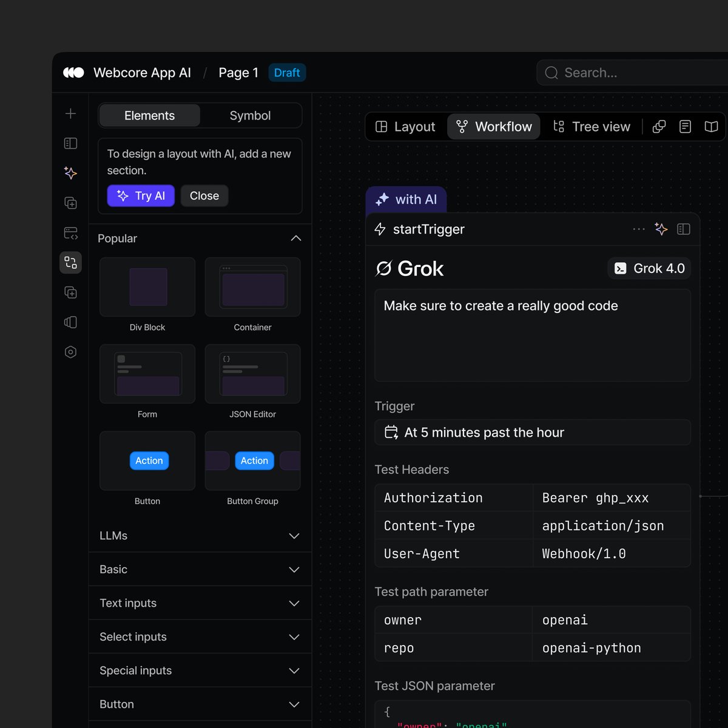Select the Workflow view tab

click(x=494, y=127)
